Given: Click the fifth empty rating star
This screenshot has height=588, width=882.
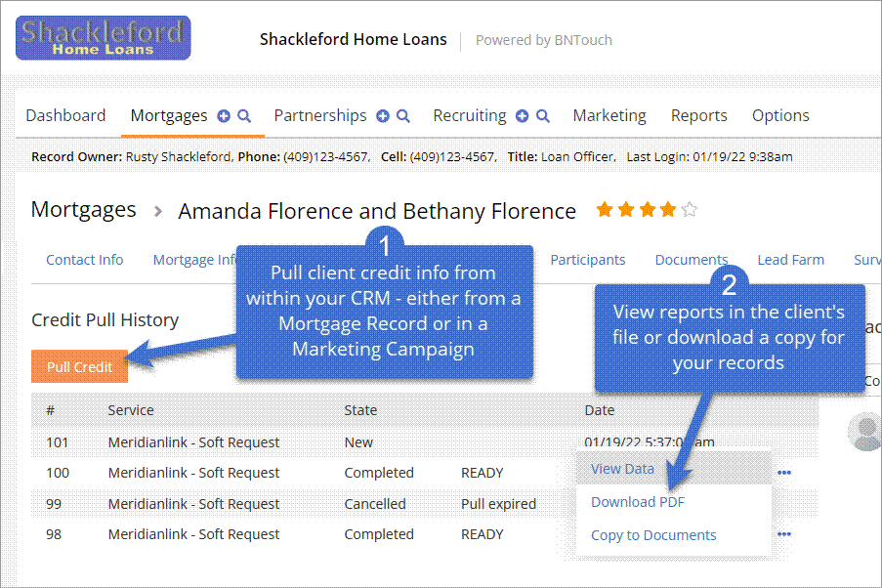Looking at the screenshot, I should coord(690,209).
